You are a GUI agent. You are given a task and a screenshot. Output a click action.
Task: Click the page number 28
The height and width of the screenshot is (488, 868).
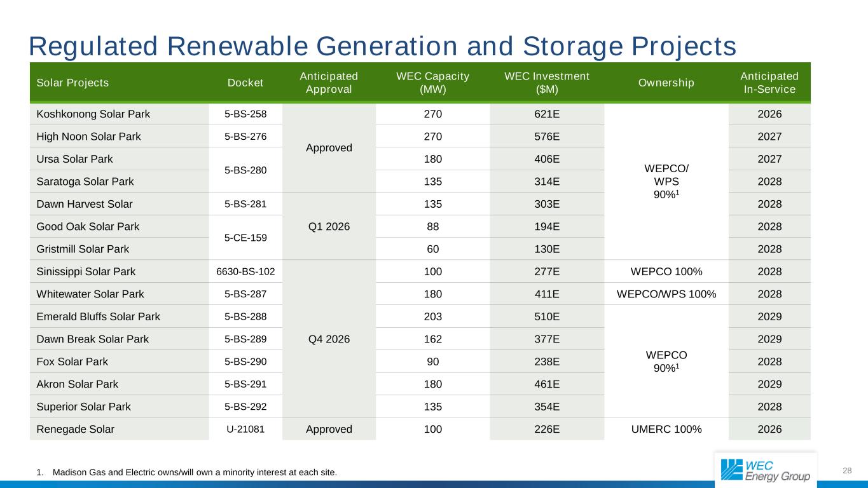pos(846,470)
